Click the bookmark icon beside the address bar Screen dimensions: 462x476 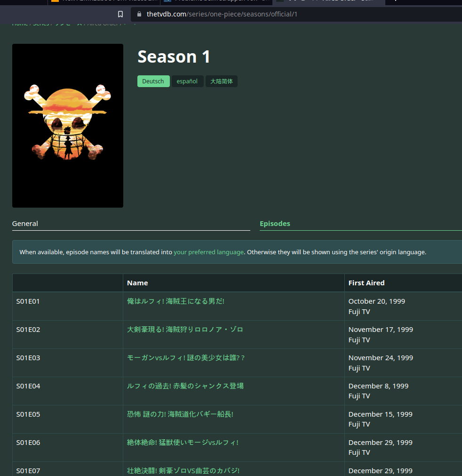pos(120,14)
